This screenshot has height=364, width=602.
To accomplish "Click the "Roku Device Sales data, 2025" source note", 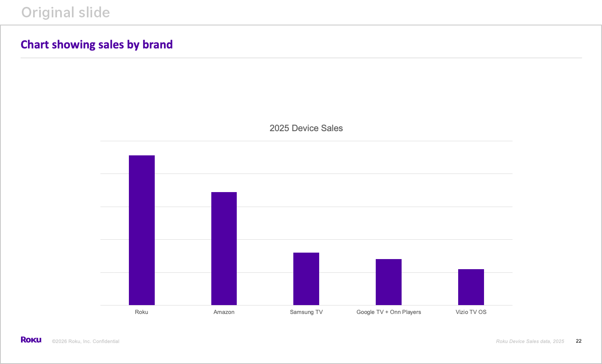I will click(x=530, y=341).
